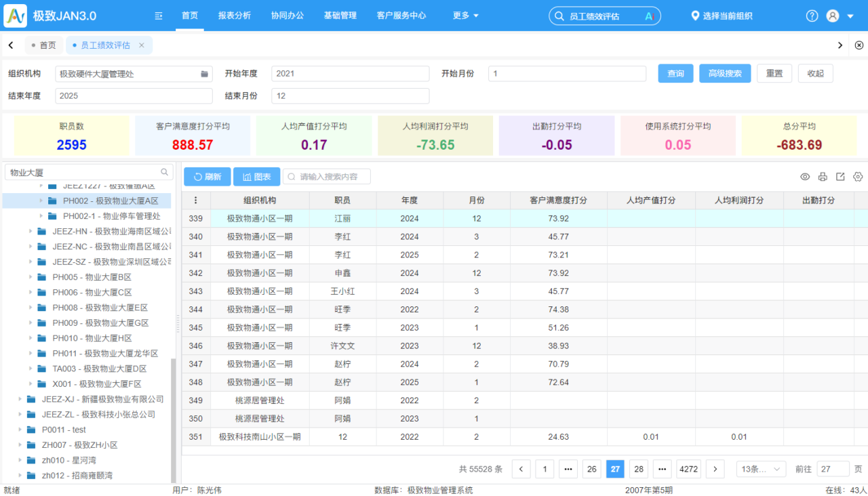Image resolution: width=868 pixels, height=496 pixels.
Task: Click 许文文 cell in row 346
Action: [342, 346]
